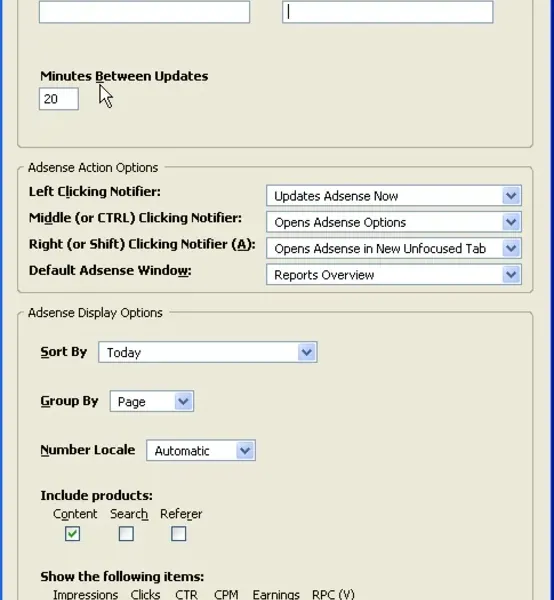Screen dimensions: 554x600
Task: Click the top-right text field with cursor
Action: click(388, 12)
